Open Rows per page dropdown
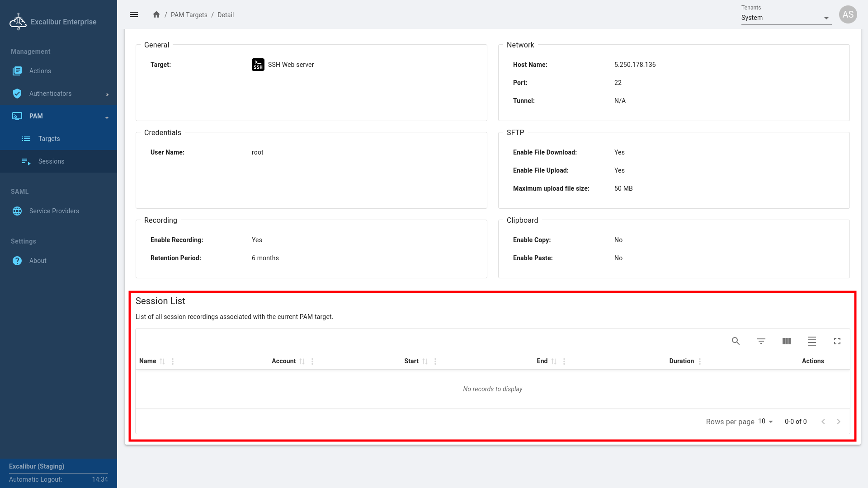868x488 pixels. tap(765, 421)
